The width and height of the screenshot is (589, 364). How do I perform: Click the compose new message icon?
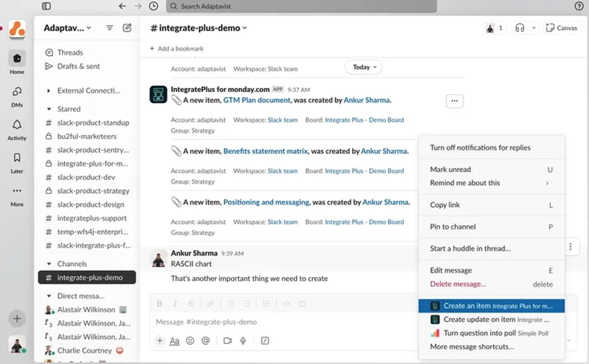click(x=127, y=28)
